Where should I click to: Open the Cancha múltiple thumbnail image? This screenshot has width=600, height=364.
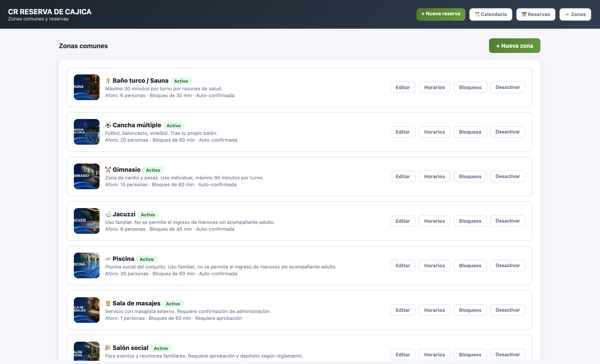pyautogui.click(x=87, y=132)
